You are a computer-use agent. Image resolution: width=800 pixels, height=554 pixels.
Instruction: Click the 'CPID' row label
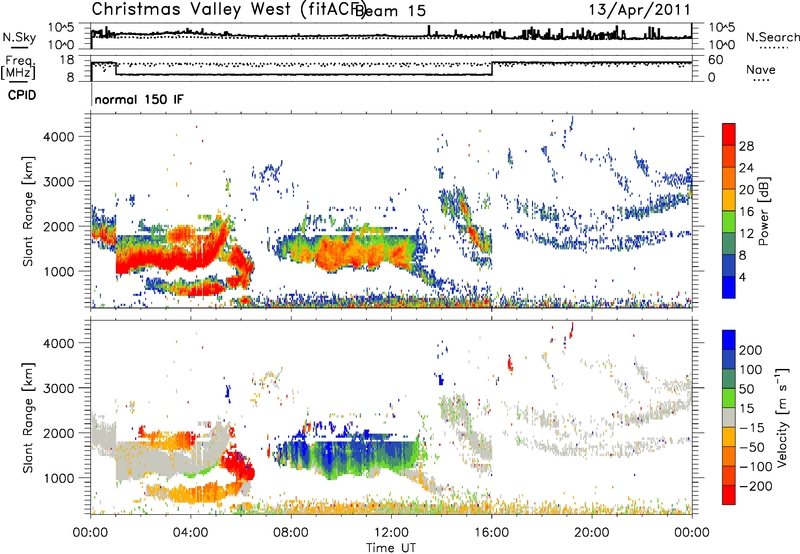tap(21, 95)
